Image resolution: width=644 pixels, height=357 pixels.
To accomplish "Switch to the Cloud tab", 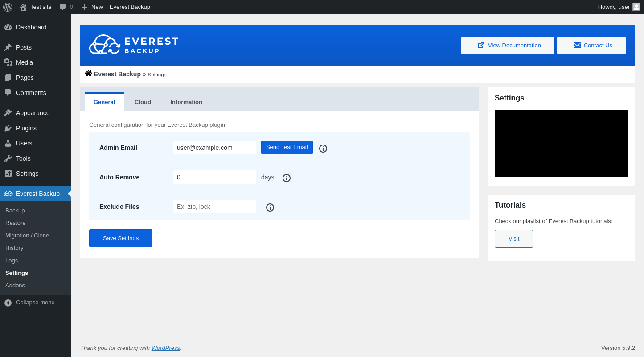I will (143, 102).
